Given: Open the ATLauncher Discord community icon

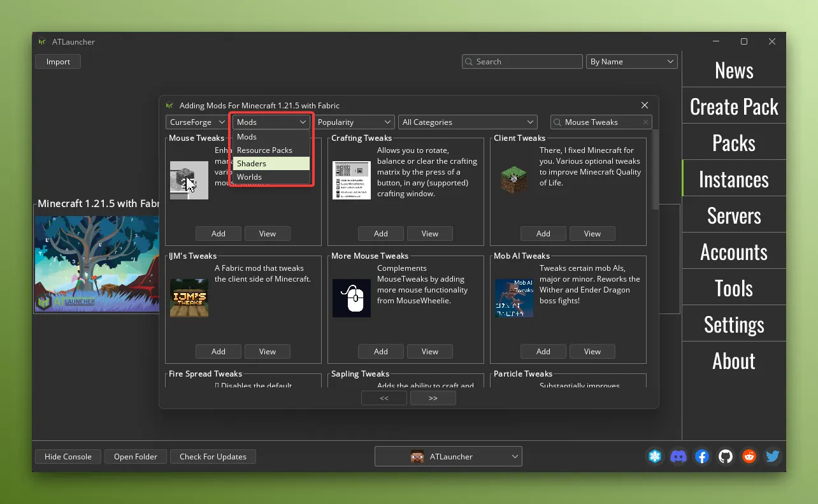Looking at the screenshot, I should click(x=678, y=456).
